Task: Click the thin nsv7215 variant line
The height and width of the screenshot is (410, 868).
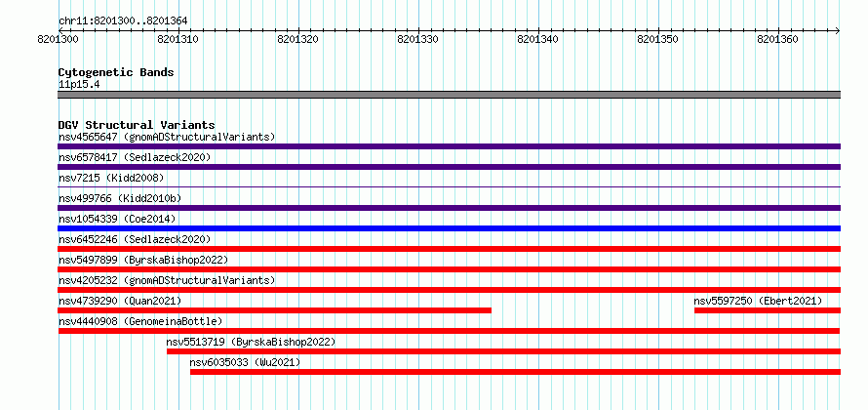Action: pyautogui.click(x=449, y=187)
